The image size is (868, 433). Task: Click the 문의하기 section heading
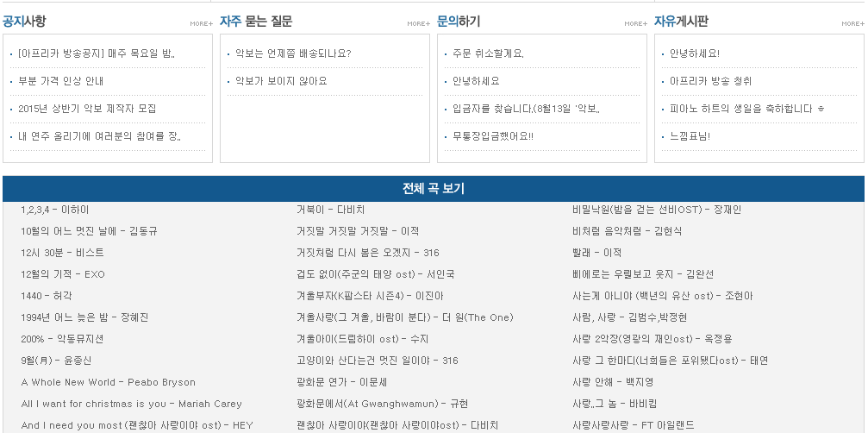click(459, 22)
